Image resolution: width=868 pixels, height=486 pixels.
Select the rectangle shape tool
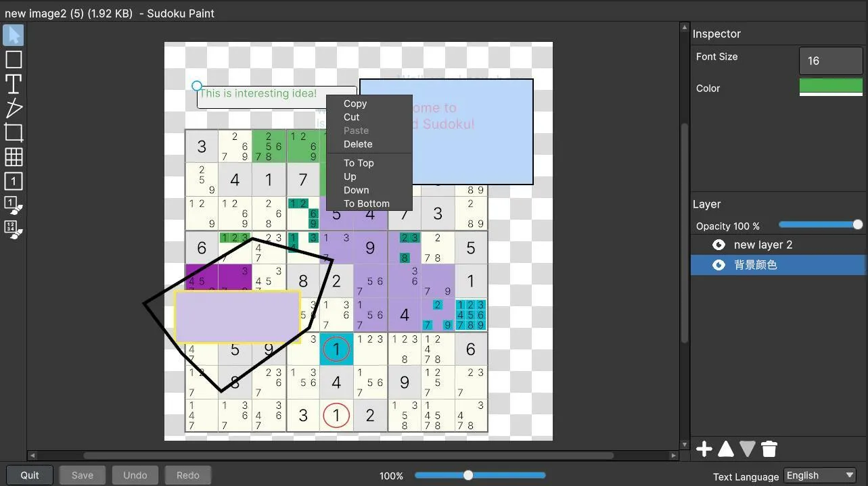click(14, 59)
